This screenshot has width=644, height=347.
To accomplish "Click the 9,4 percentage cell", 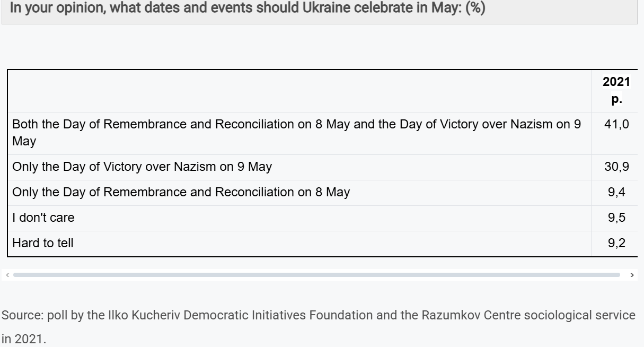I will [x=616, y=192].
